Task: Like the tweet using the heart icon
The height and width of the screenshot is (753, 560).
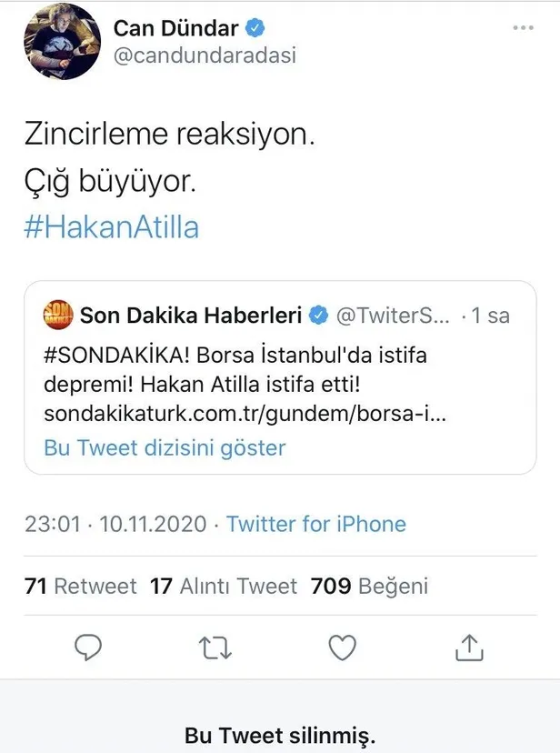Action: [x=342, y=648]
